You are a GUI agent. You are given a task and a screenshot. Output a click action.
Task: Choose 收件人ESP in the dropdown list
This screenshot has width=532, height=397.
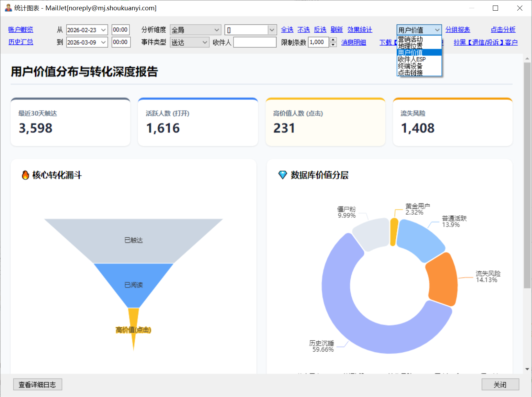point(412,59)
